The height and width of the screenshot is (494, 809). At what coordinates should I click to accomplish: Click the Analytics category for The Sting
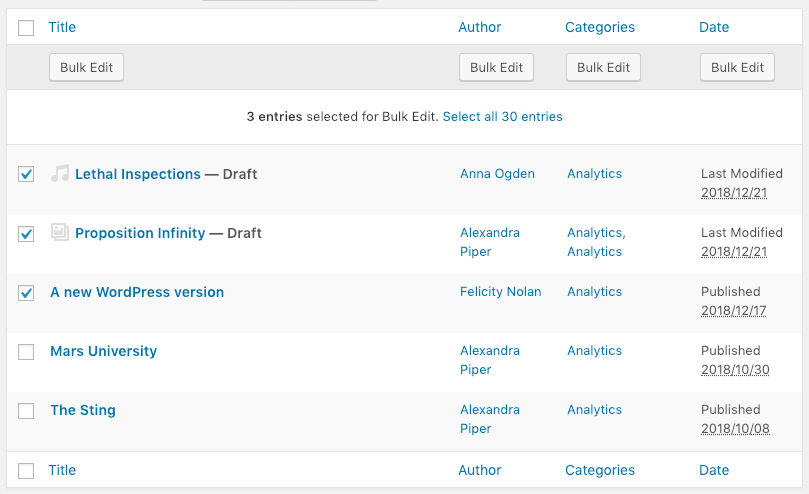(x=594, y=410)
